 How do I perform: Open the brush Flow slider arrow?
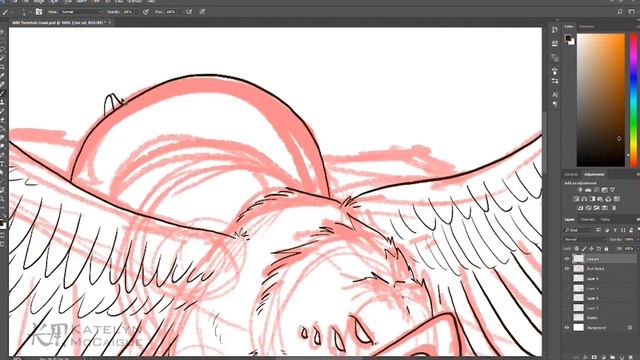point(179,12)
